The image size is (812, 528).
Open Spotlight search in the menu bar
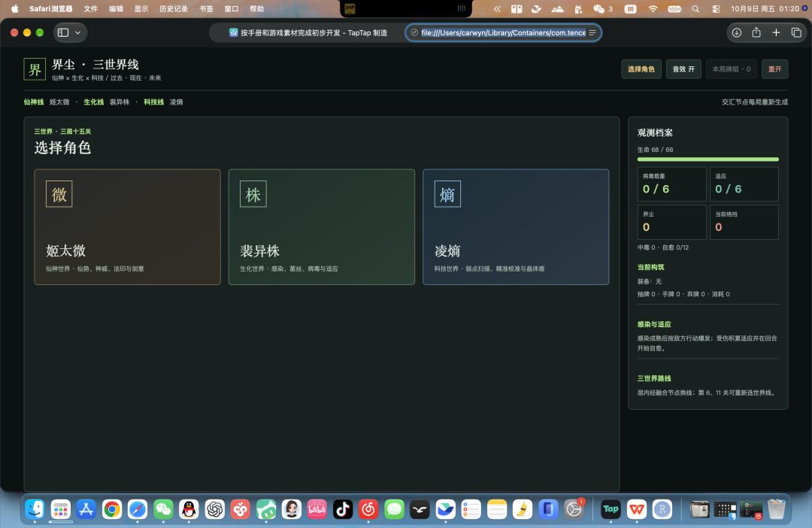coord(695,9)
